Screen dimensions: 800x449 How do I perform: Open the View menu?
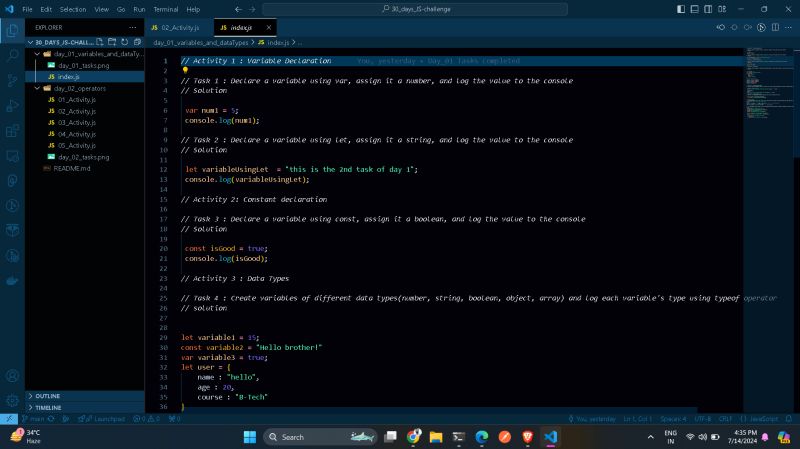tap(101, 9)
